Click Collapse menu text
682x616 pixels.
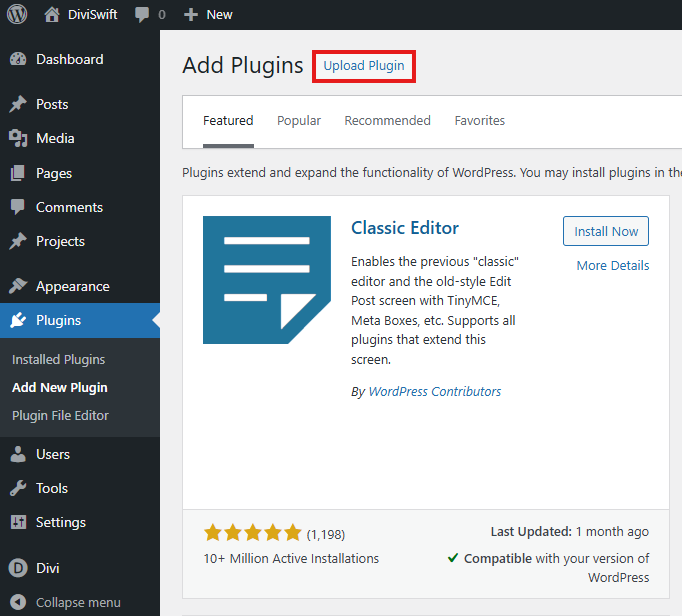pyautogui.click(x=78, y=602)
